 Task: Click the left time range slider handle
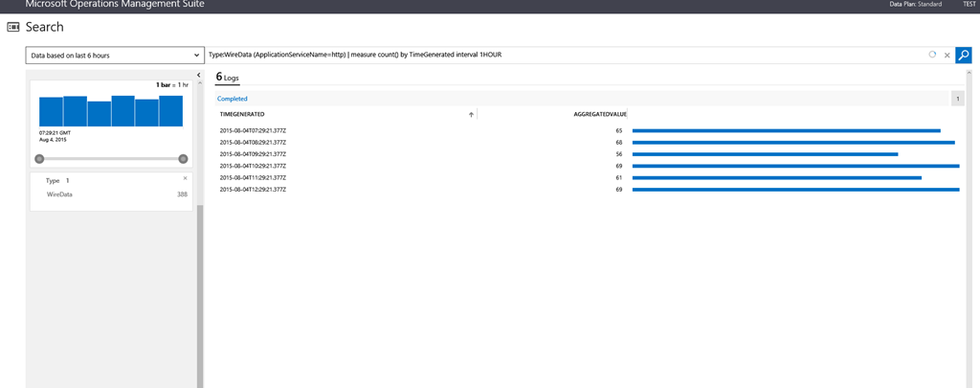pos(39,159)
